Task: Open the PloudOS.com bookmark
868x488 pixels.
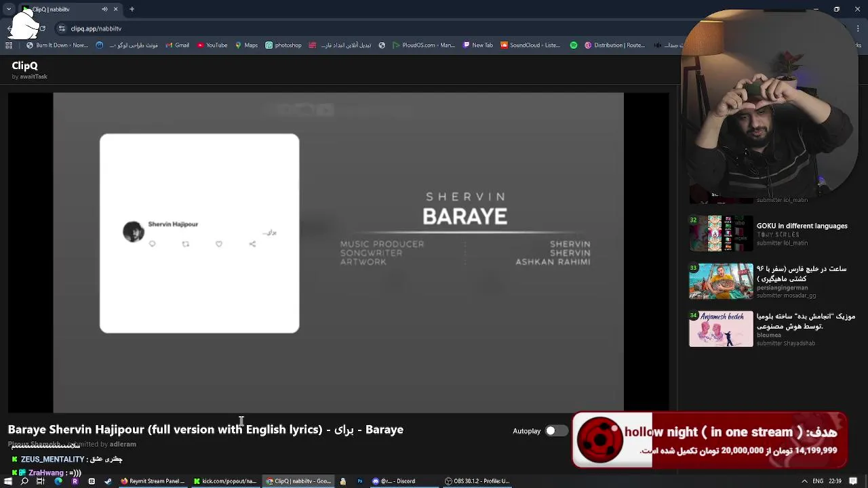Action: coord(424,45)
